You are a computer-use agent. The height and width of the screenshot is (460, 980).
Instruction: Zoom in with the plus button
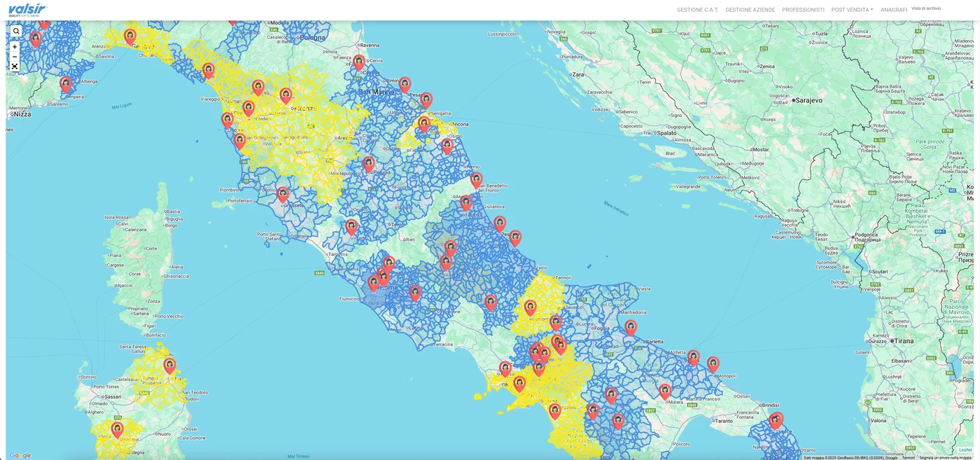click(x=15, y=47)
